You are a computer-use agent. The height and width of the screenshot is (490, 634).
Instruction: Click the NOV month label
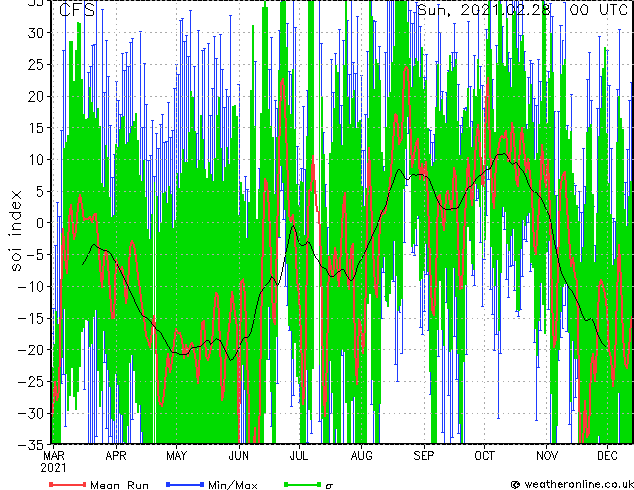pyautogui.click(x=547, y=456)
